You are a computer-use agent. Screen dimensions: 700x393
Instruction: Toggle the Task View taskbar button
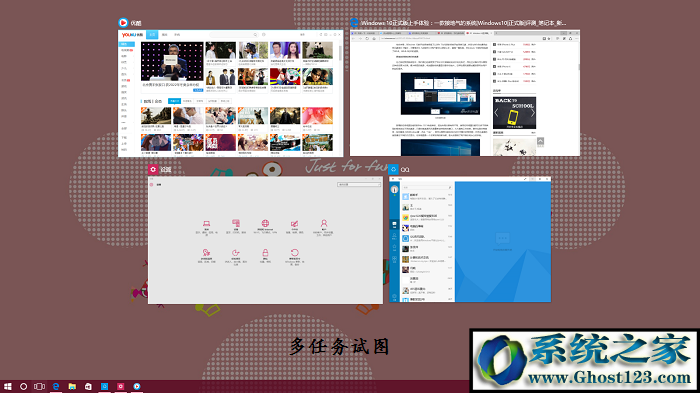tap(40, 386)
